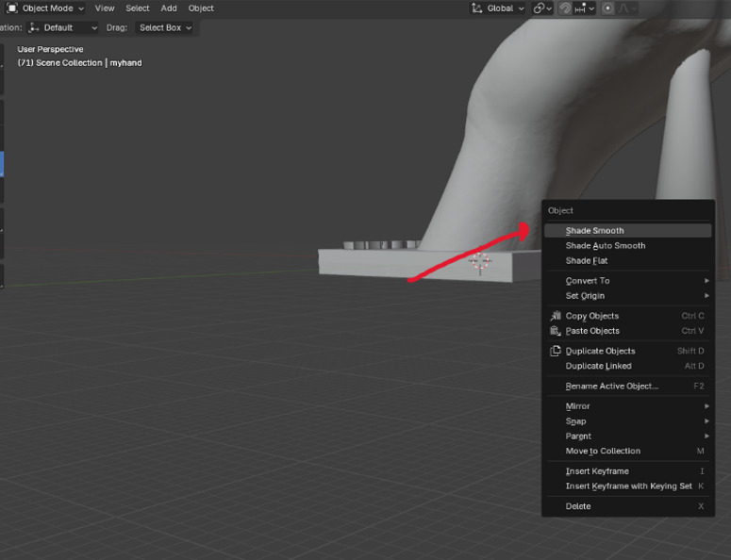Click Duplicate Objects entry
This screenshot has width=731, height=560.
click(627, 351)
